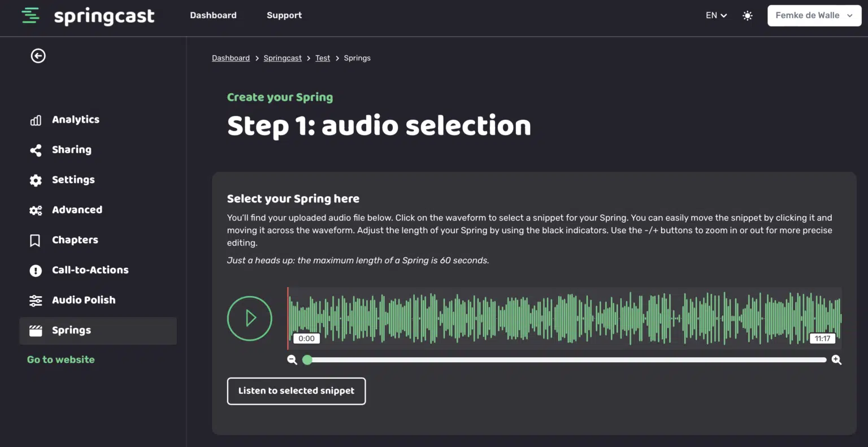Click Test breadcrumb link
The height and width of the screenshot is (447, 868).
click(323, 58)
